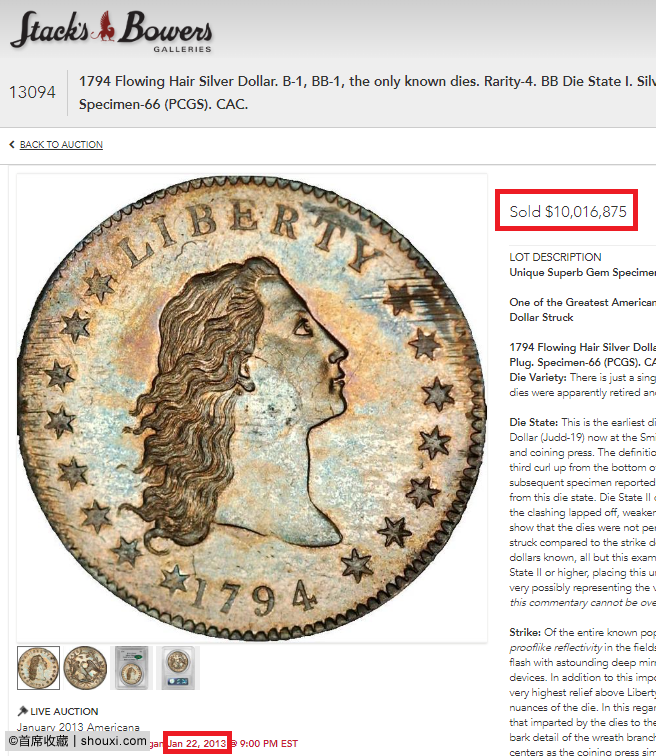Click the back chevron arrow icon
Image resolution: width=656 pixels, height=756 pixels.
12,144
